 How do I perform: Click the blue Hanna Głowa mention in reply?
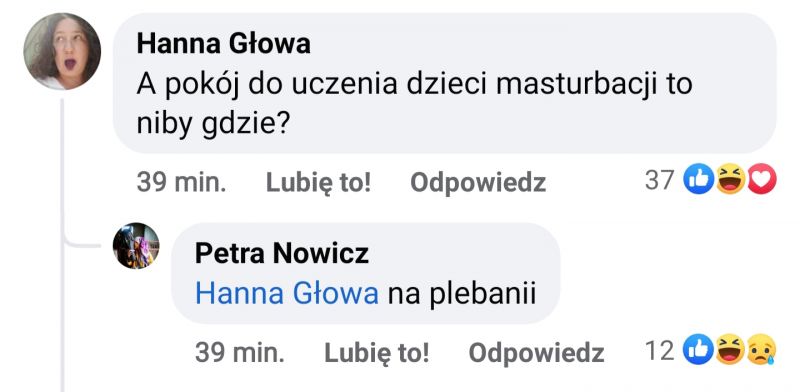tap(287, 295)
